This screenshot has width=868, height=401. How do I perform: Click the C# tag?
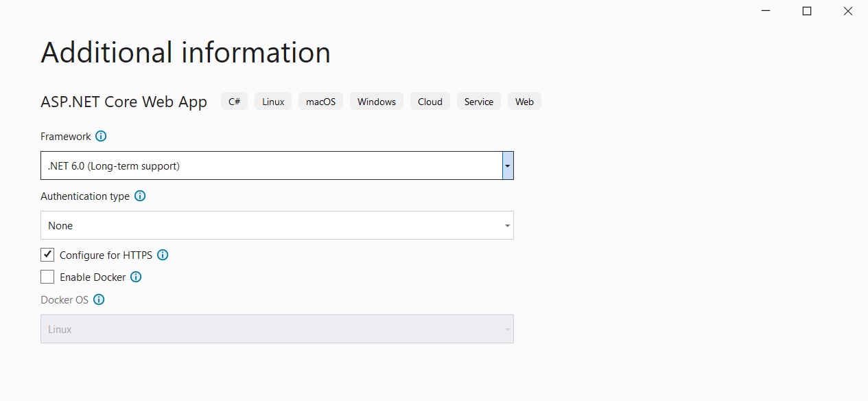(234, 102)
